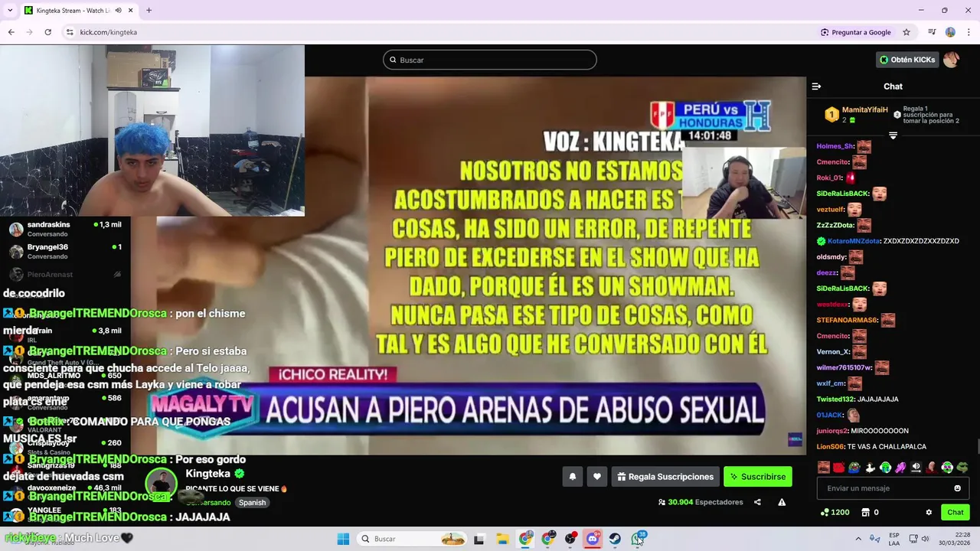Open the emote picker smiley icon
Image resolution: width=980 pixels, height=551 pixels.
point(957,488)
